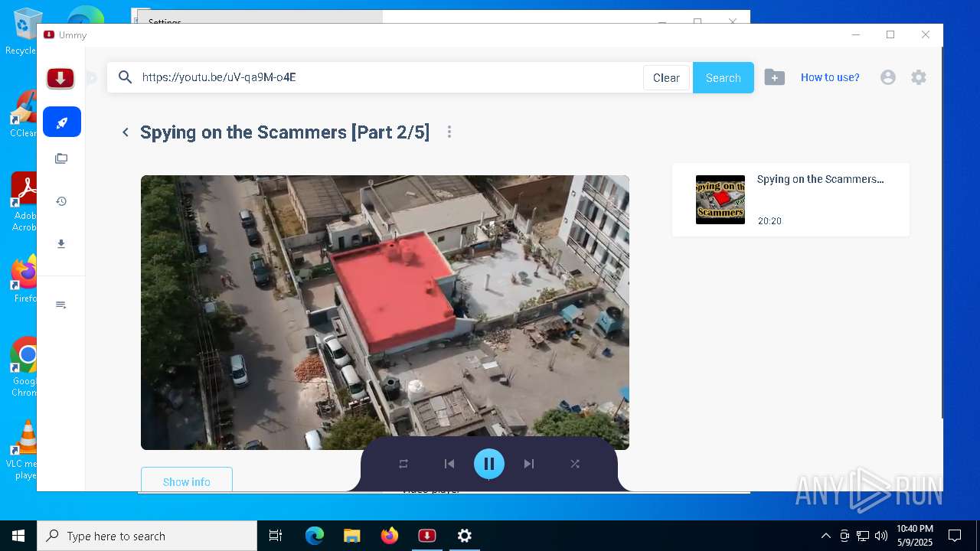Launch Firefox from the taskbar
This screenshot has height=551, width=980.
(390, 536)
